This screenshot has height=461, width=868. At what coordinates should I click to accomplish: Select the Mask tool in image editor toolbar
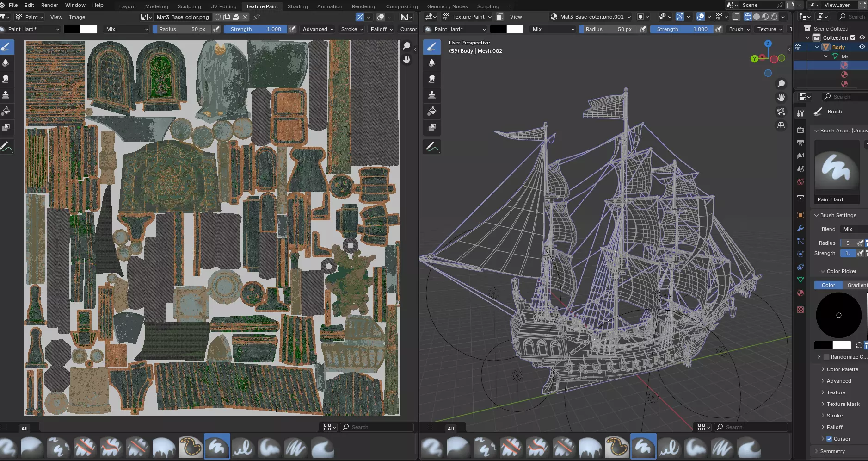(6, 127)
